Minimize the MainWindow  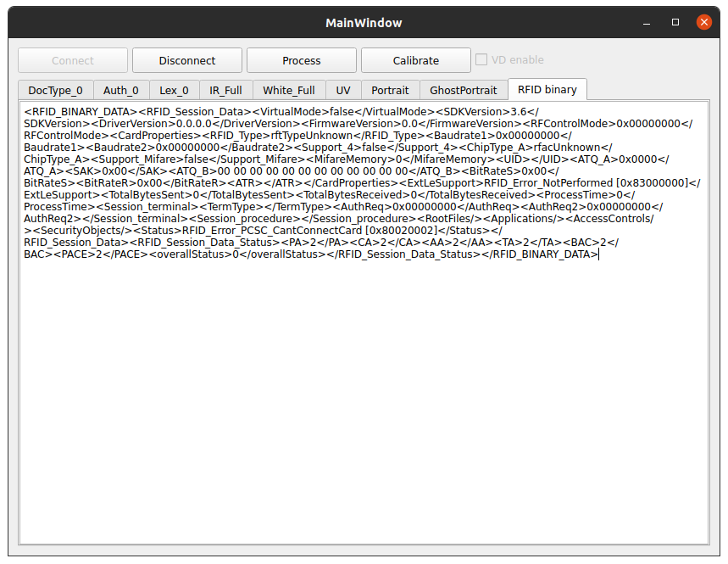click(647, 22)
